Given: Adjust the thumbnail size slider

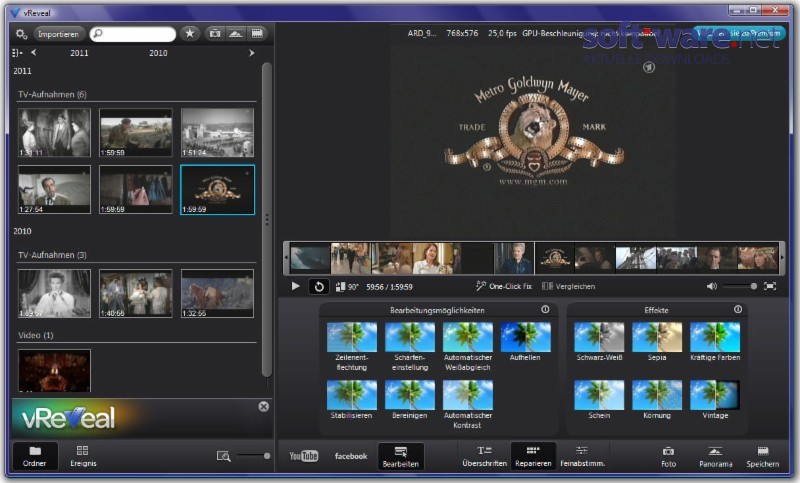Looking at the screenshot, I should pos(253,455).
